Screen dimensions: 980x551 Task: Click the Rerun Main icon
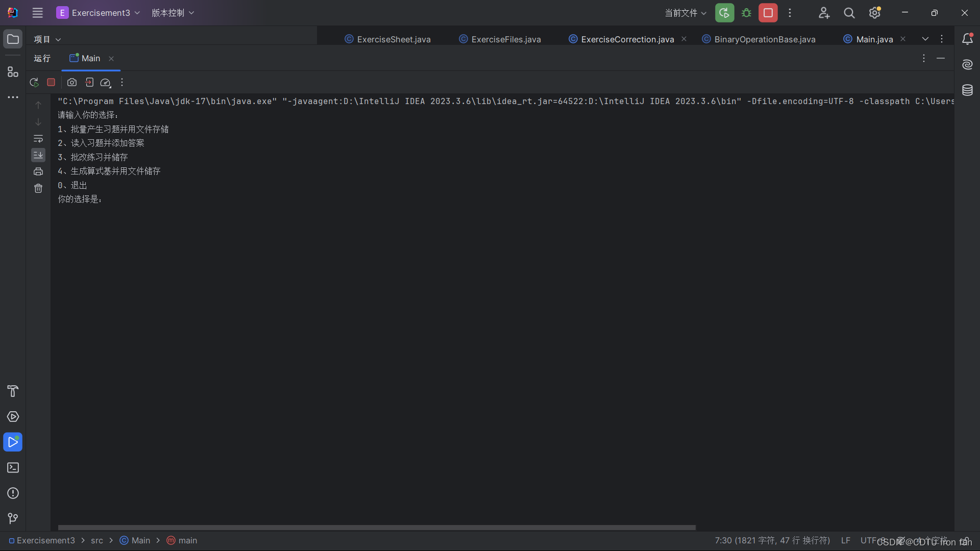click(x=34, y=82)
